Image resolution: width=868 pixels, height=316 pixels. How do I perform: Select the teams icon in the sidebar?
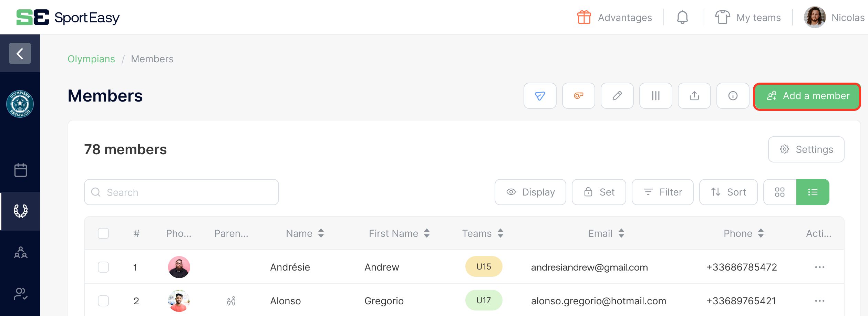coord(20,253)
